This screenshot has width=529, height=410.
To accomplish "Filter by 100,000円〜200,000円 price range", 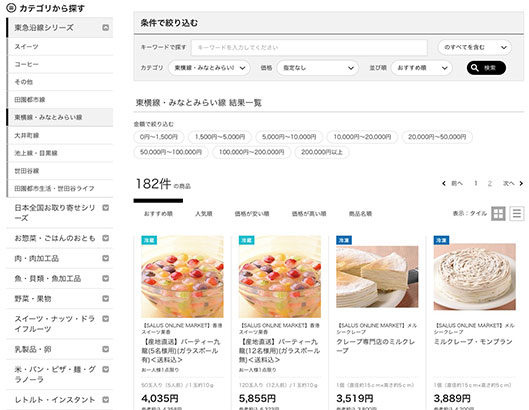I will 252,152.
